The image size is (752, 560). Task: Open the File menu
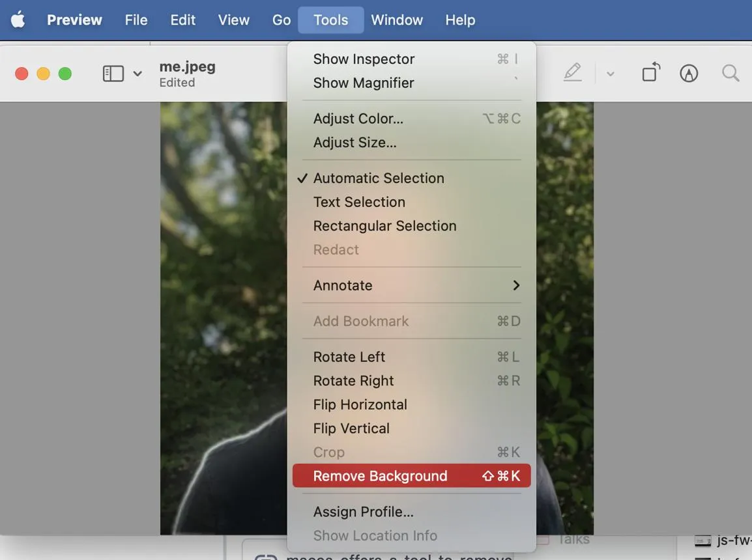click(x=136, y=20)
